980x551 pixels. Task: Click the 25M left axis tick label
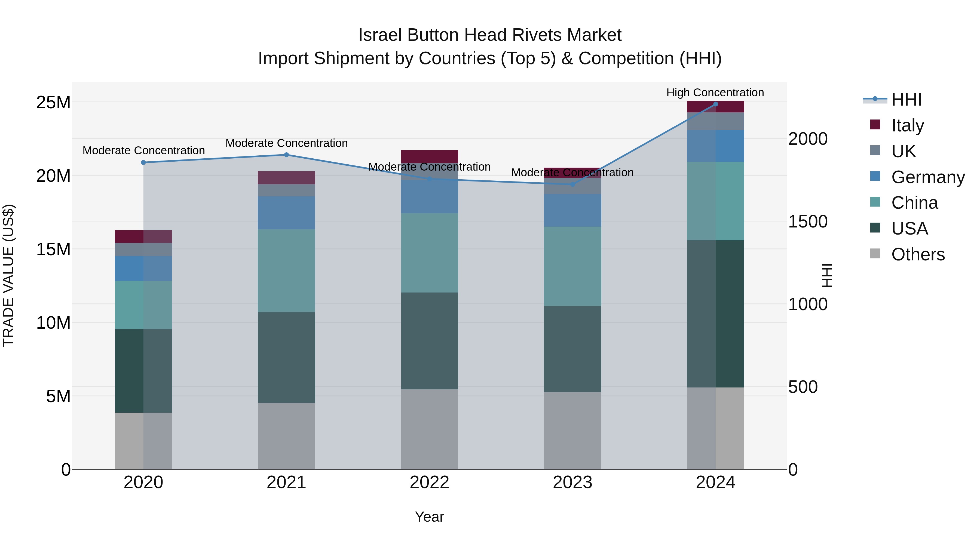[x=53, y=102]
